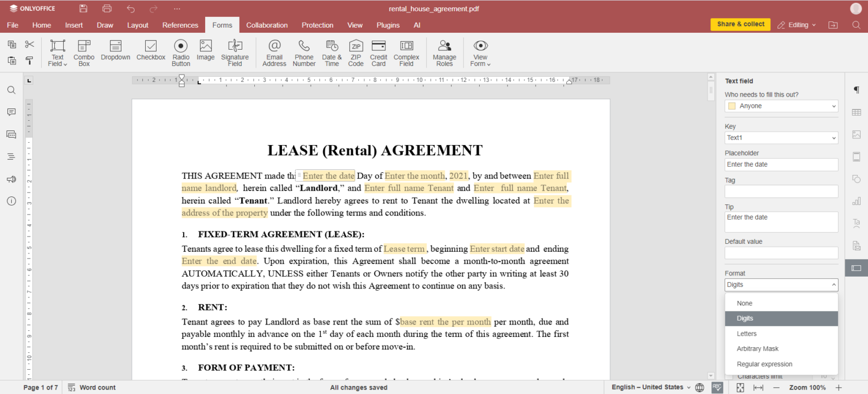The width and height of the screenshot is (868, 394).
Task: Insert a Signature Field
Action: (235, 52)
